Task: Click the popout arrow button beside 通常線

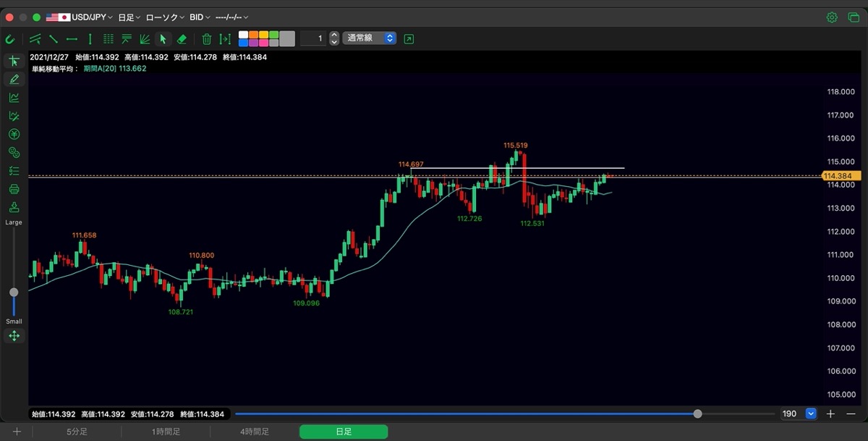Action: (409, 39)
